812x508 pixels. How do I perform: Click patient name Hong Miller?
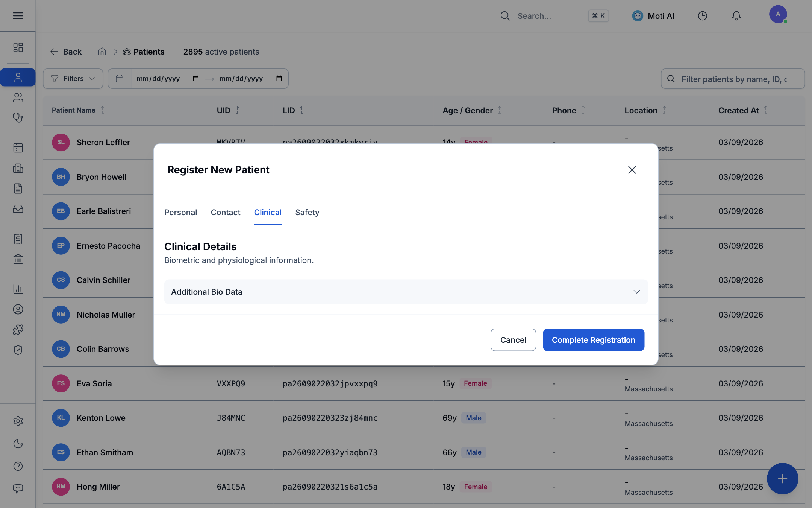(98, 487)
